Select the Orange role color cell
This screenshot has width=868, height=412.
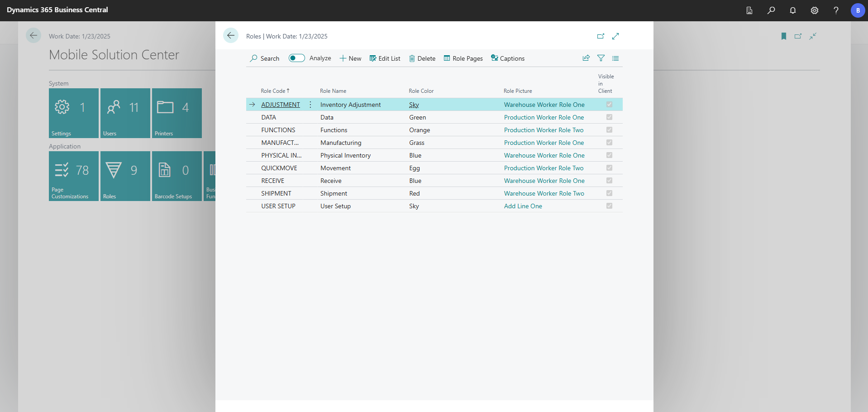(x=420, y=130)
